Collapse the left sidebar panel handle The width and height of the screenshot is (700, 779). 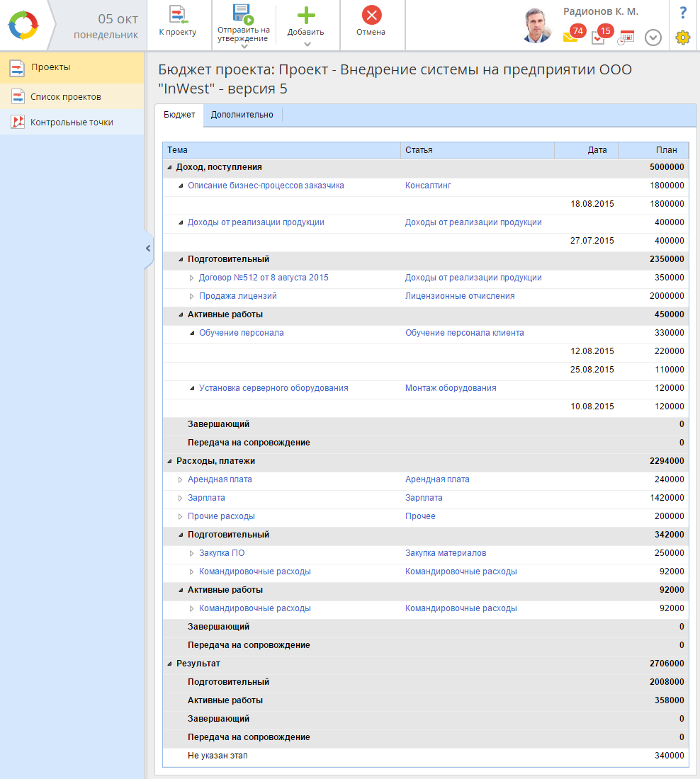[x=148, y=249]
